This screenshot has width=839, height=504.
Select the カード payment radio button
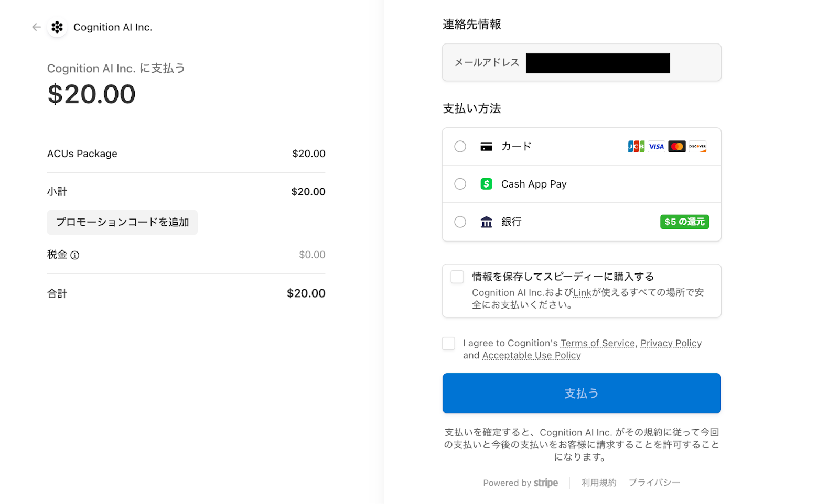(460, 147)
